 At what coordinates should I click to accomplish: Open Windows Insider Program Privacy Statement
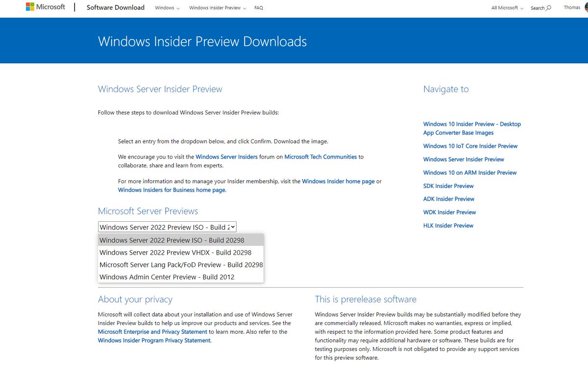click(155, 340)
